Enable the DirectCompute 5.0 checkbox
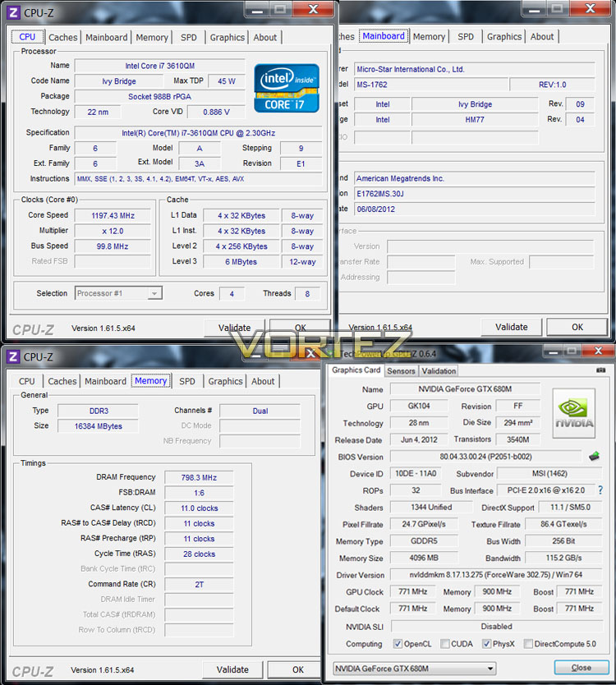Image resolution: width=616 pixels, height=685 pixels. click(528, 644)
